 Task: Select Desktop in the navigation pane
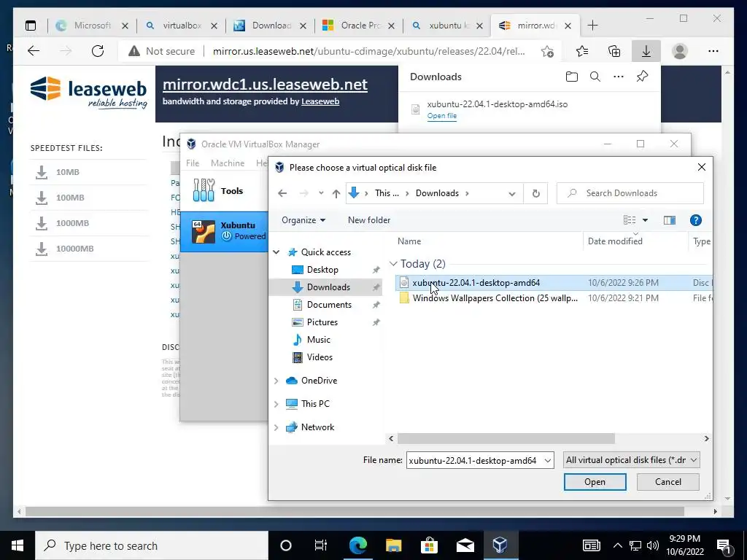tap(322, 270)
